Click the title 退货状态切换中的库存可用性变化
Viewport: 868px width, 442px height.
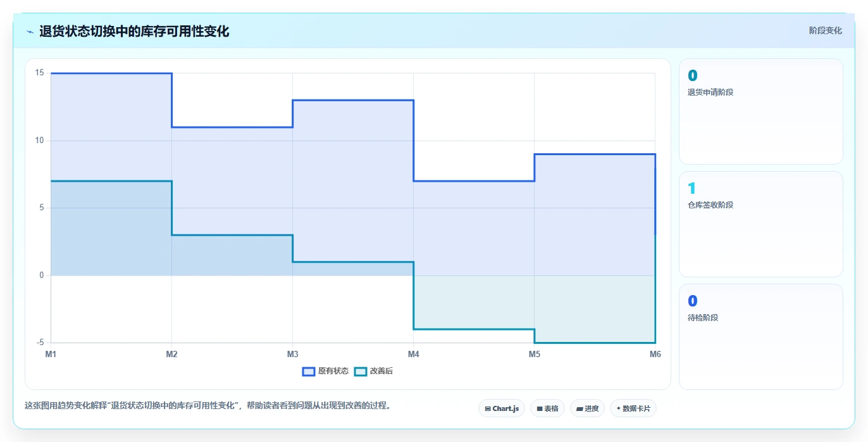tap(134, 31)
